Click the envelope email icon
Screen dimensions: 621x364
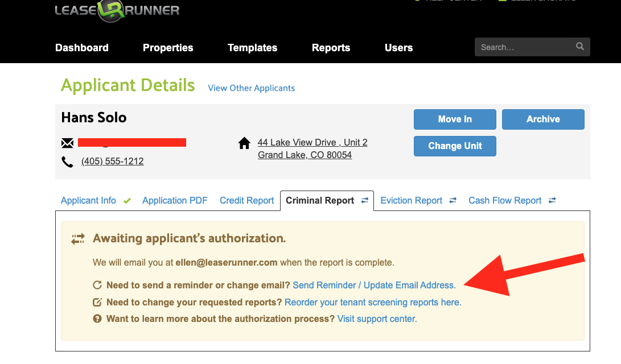[x=67, y=143]
